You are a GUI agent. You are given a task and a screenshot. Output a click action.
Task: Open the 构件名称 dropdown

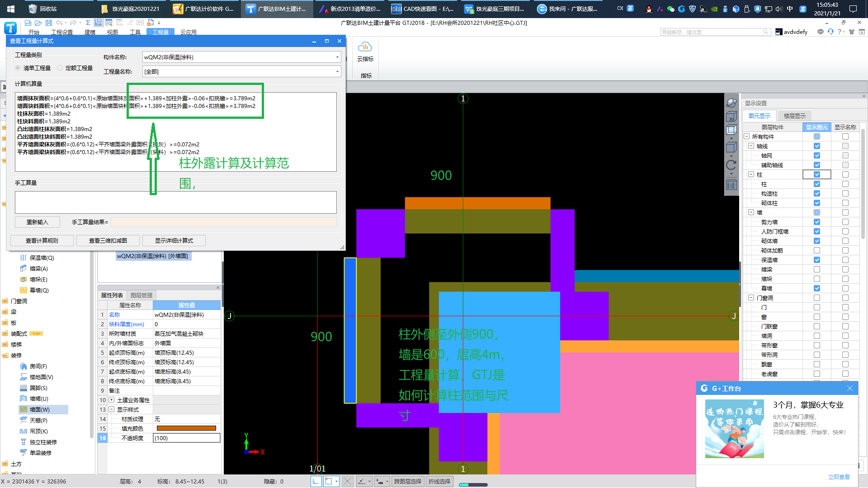pyautogui.click(x=337, y=57)
